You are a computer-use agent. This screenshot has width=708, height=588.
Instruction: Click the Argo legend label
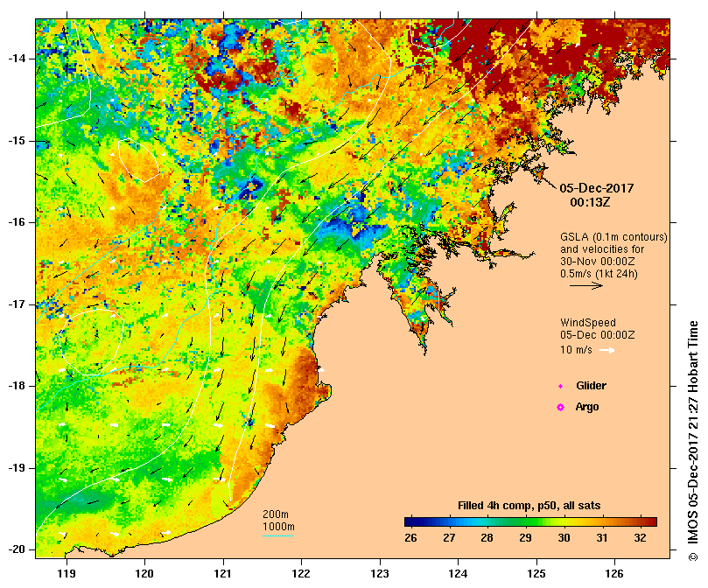pos(587,407)
